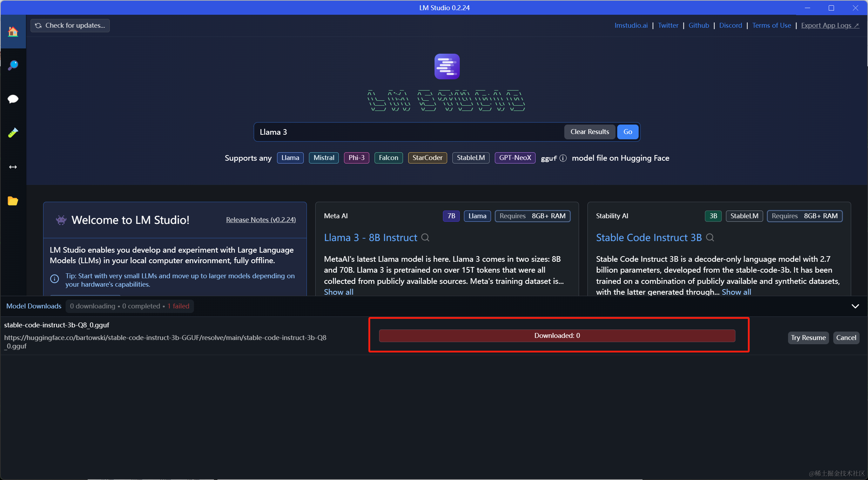This screenshot has height=480, width=868.
Task: Click the red Downloaded progress bar
Action: coord(557,335)
